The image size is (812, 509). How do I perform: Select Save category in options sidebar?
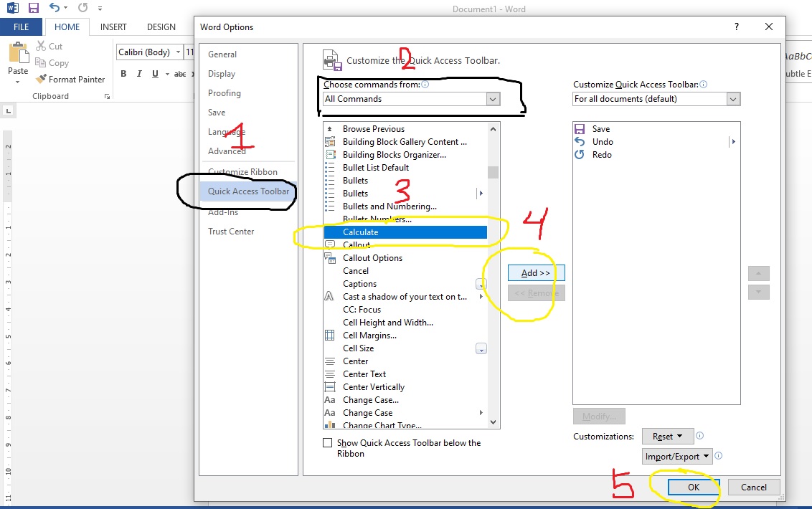coord(217,113)
